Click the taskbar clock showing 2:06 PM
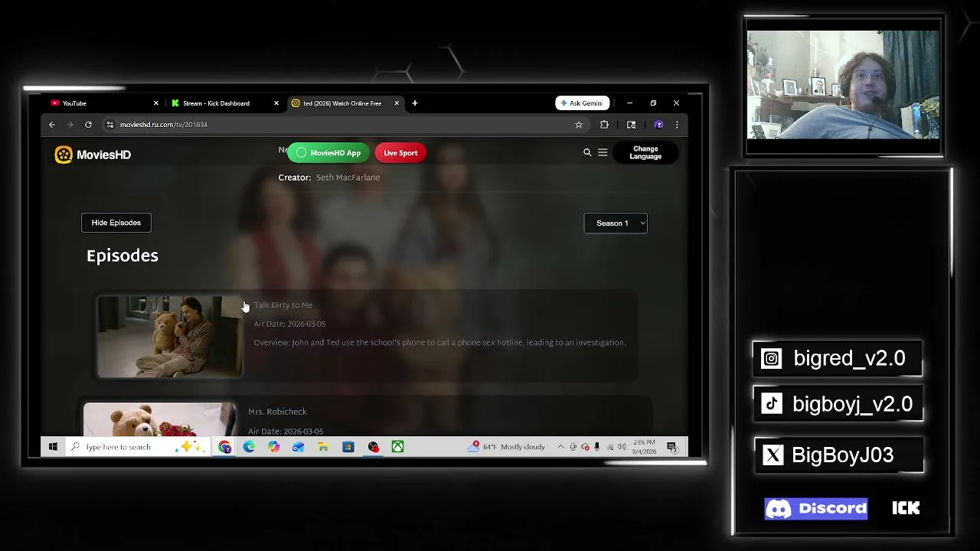 pos(645,447)
